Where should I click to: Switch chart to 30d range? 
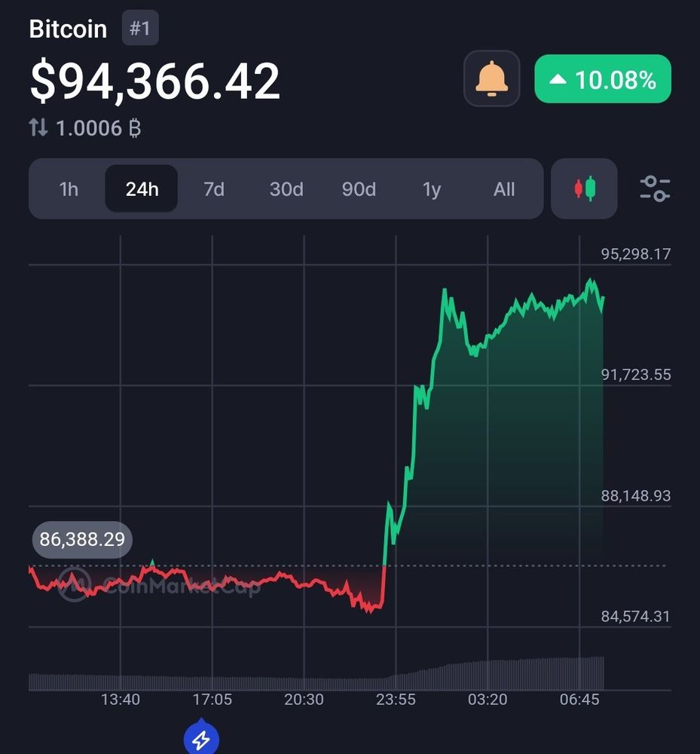pos(286,189)
